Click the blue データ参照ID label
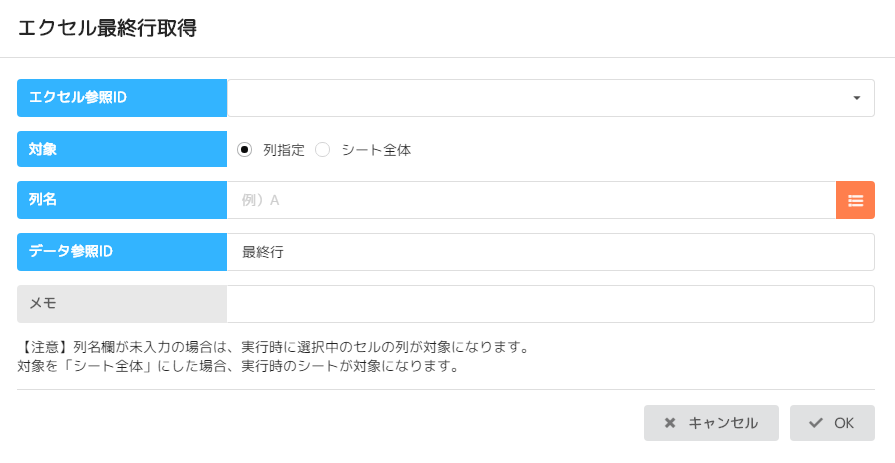The height and width of the screenshot is (463, 895). tap(122, 252)
